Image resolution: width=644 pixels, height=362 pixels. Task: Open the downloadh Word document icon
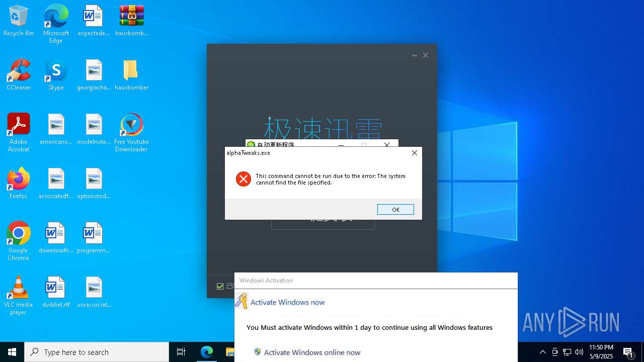(x=56, y=238)
